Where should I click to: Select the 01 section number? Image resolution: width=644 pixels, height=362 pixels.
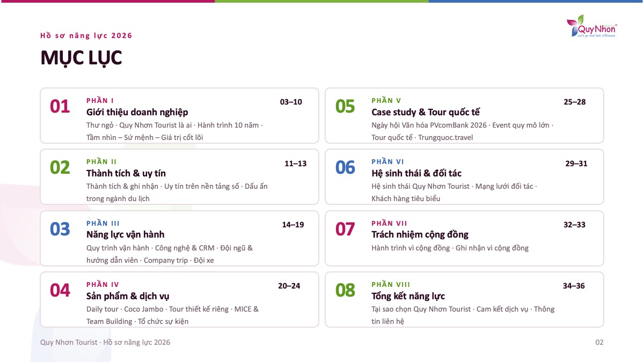coord(60,106)
